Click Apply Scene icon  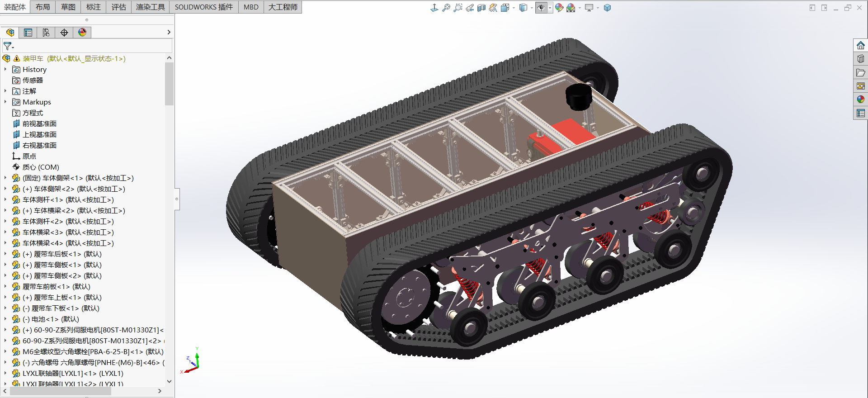click(x=571, y=8)
